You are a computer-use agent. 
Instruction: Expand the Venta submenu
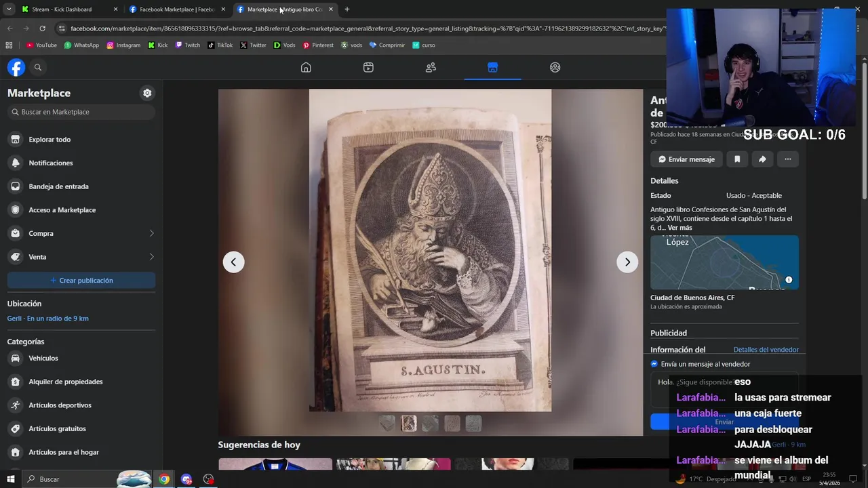coord(151,257)
